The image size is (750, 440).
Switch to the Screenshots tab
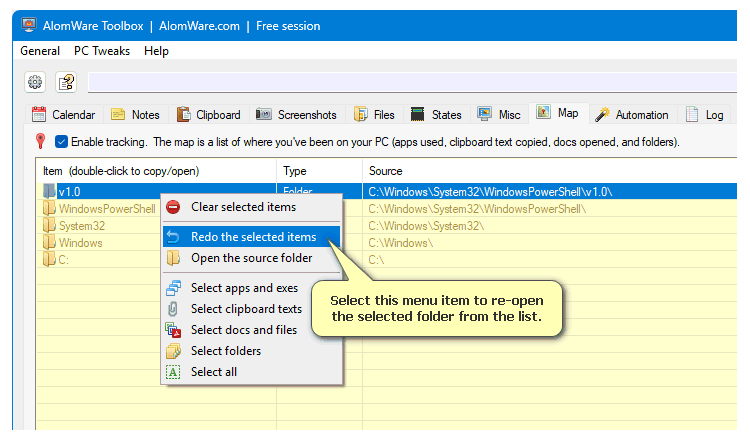point(297,115)
